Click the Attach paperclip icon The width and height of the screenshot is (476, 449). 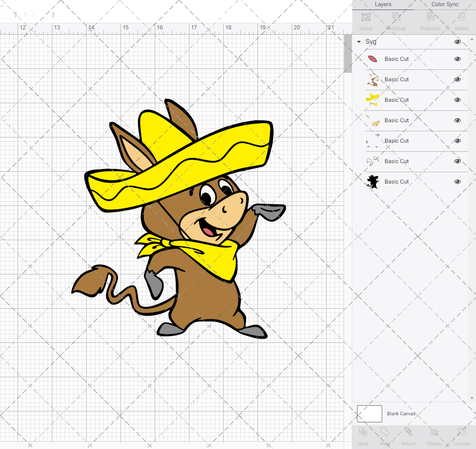[x=408, y=432]
